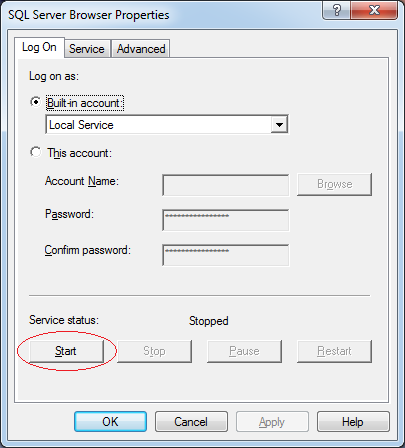Click the Account Name text field

click(x=226, y=185)
